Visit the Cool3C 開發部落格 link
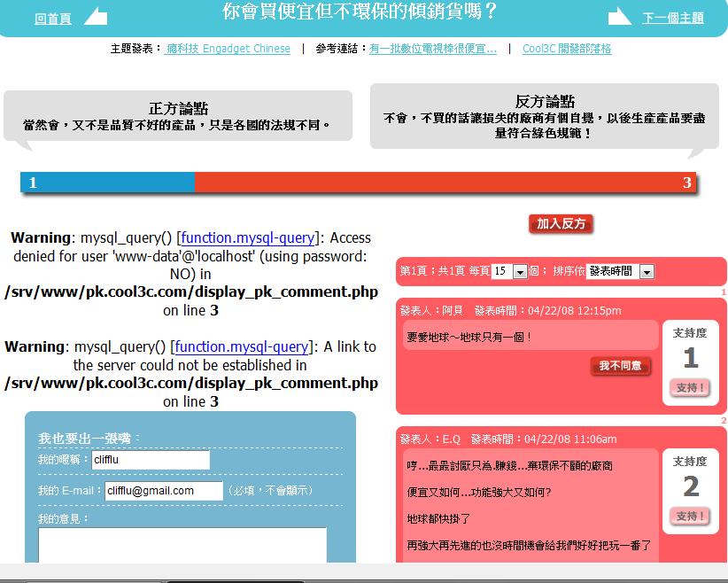This screenshot has height=583, width=728. click(567, 49)
